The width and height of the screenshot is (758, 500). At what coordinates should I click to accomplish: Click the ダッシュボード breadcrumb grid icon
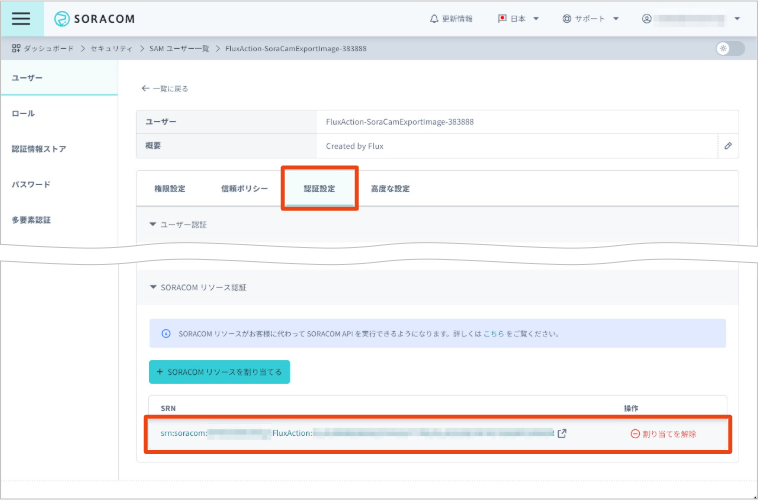pyautogui.click(x=16, y=48)
